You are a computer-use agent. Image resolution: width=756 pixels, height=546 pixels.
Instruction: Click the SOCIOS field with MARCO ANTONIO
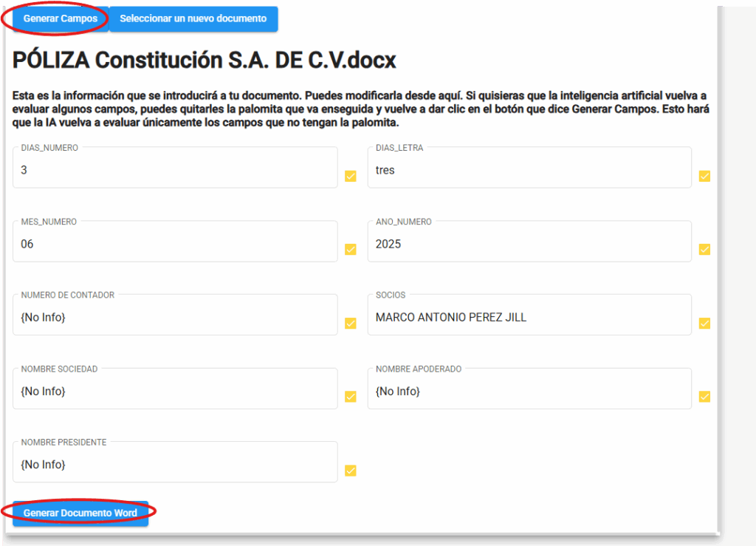pos(529,318)
